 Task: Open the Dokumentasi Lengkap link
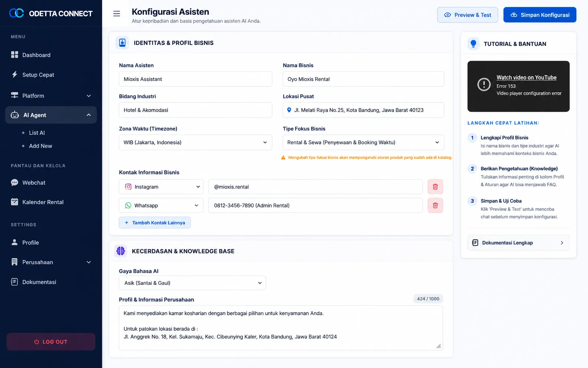coord(518,243)
